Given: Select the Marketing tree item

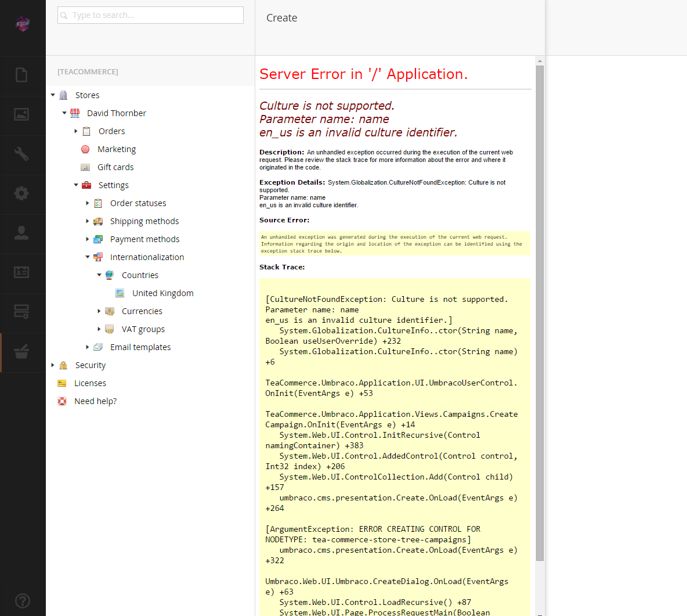Looking at the screenshot, I should pos(117,149).
